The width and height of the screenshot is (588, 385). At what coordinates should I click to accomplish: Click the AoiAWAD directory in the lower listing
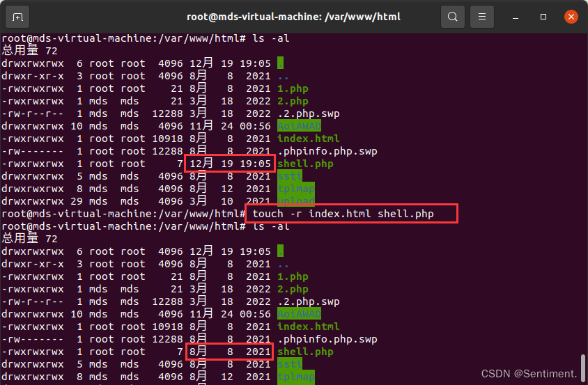tap(300, 314)
